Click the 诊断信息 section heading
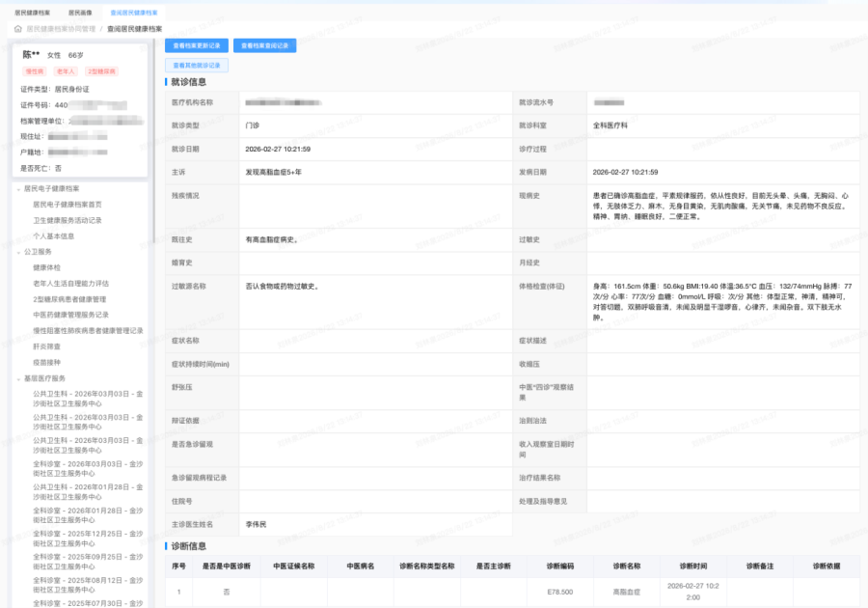The image size is (868, 608). 189,546
